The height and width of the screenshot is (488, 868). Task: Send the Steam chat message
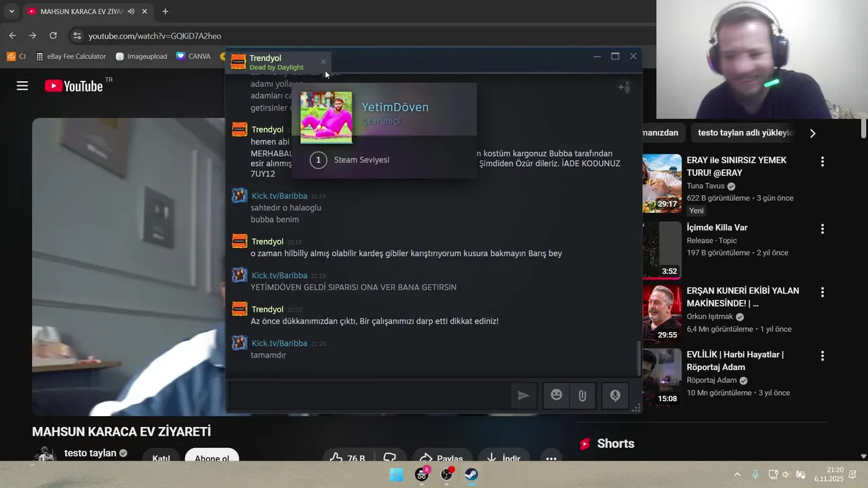(524, 396)
